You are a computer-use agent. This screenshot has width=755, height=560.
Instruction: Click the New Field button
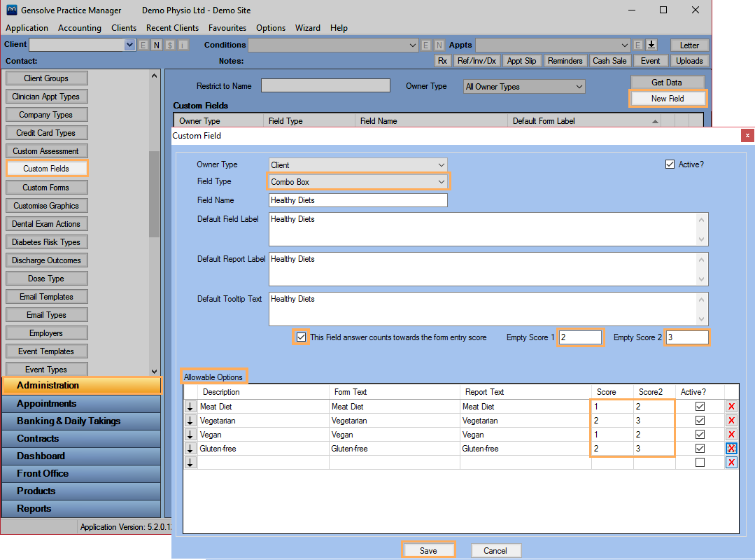(668, 98)
